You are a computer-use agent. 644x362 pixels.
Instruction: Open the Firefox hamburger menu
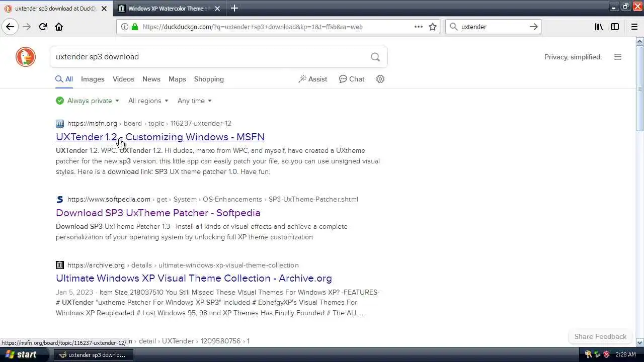pos(634,27)
